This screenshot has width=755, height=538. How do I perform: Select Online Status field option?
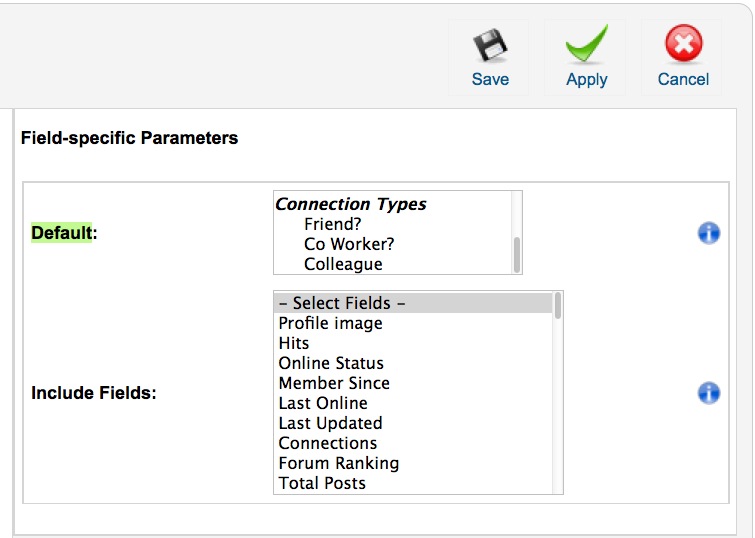click(x=414, y=363)
